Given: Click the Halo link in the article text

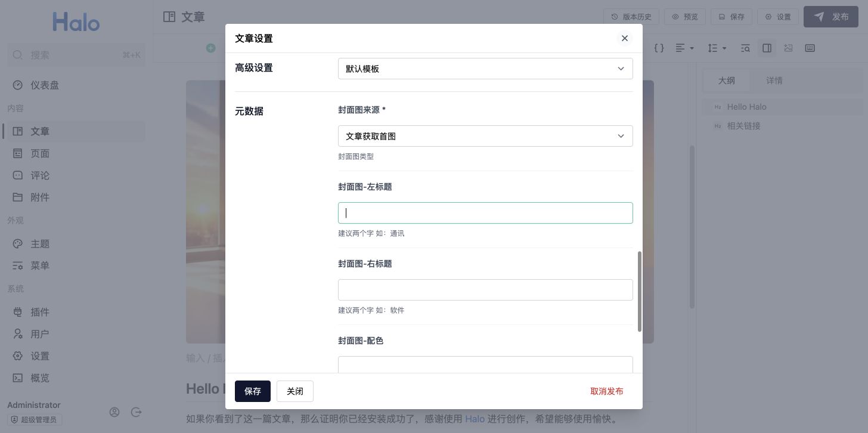Looking at the screenshot, I should pos(475,419).
